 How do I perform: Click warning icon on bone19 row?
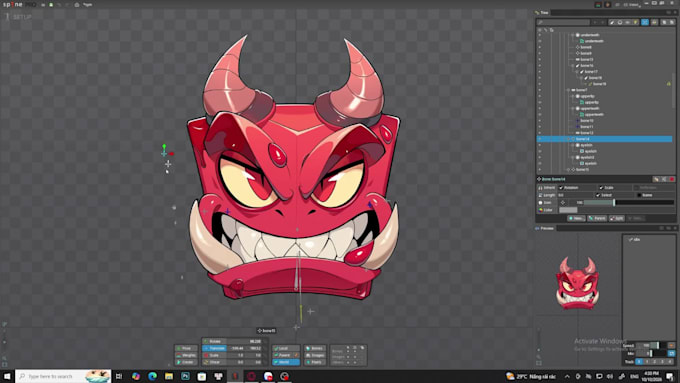[669, 84]
